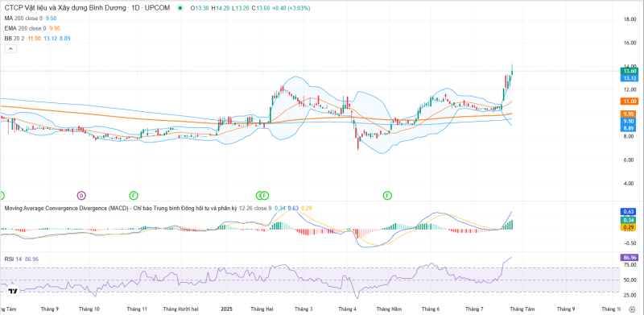Click the 9.50 value in the MA legend
644x315 pixels.
51,18
